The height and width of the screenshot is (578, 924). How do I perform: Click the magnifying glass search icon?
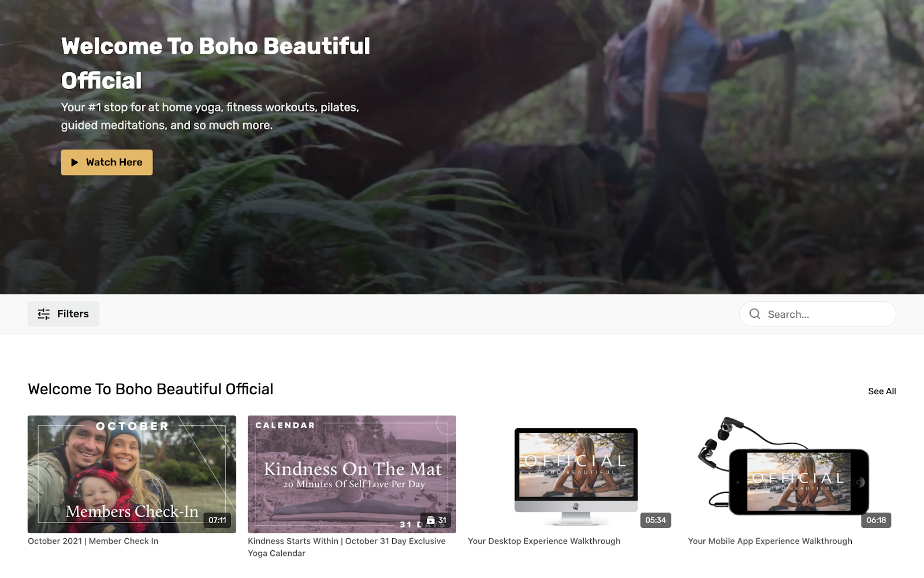tap(755, 314)
